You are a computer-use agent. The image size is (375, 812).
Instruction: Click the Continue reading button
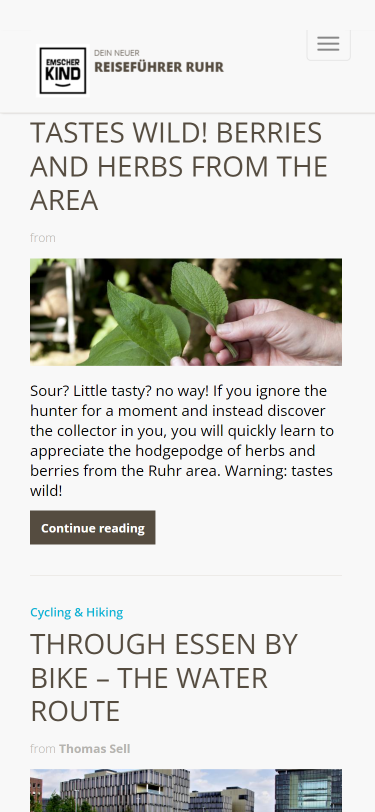(x=93, y=528)
